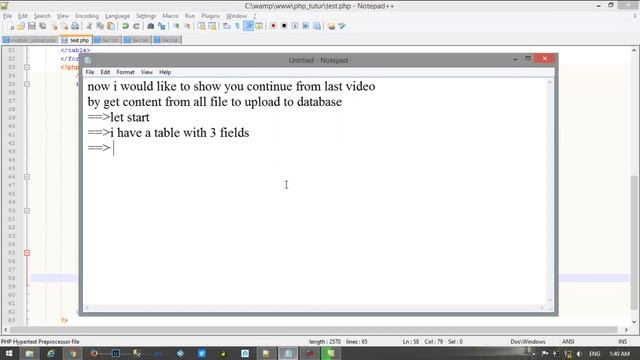This screenshot has height=360, width=640.
Task: Open the Edit menu in Untitled Notepad
Action: (x=105, y=72)
